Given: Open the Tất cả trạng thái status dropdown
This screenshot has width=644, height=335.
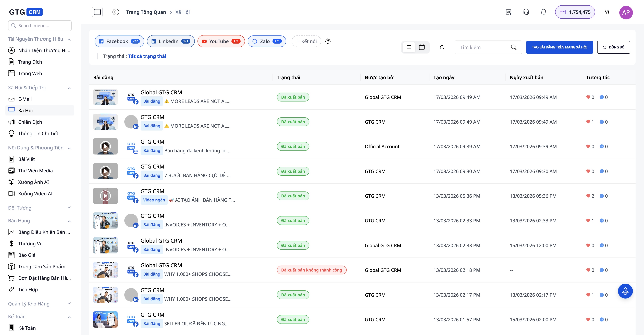Looking at the screenshot, I should [147, 56].
